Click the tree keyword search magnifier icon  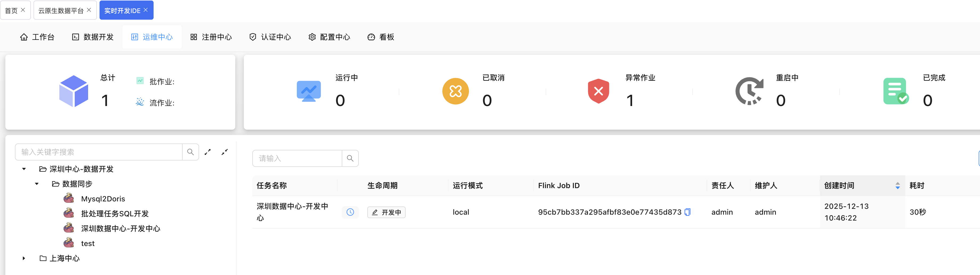click(191, 152)
